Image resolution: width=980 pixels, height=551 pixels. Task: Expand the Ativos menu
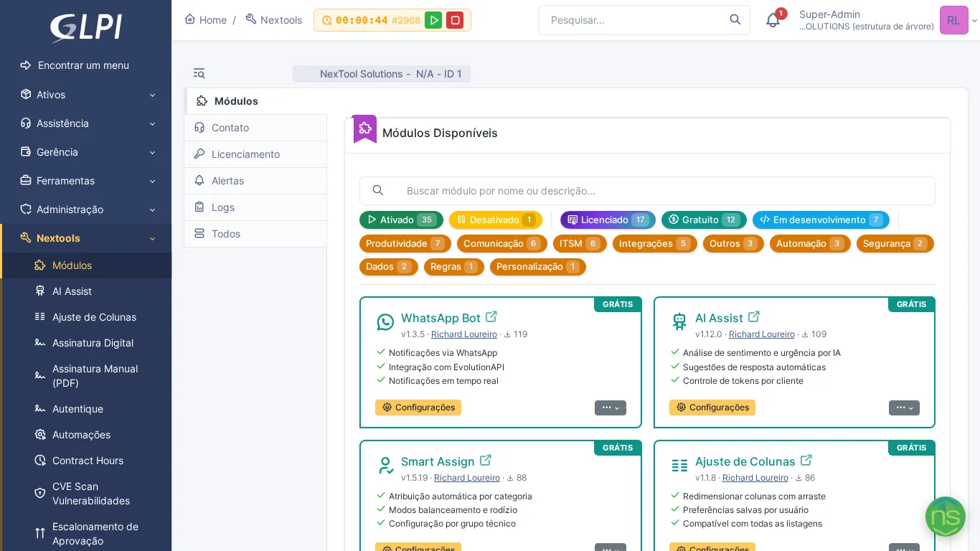click(x=86, y=95)
